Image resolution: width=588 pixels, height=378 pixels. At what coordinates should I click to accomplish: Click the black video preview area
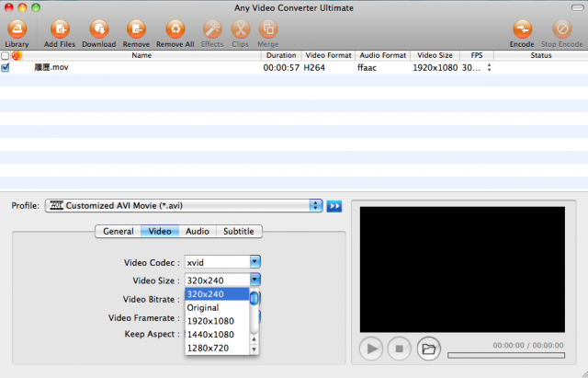[x=462, y=269]
